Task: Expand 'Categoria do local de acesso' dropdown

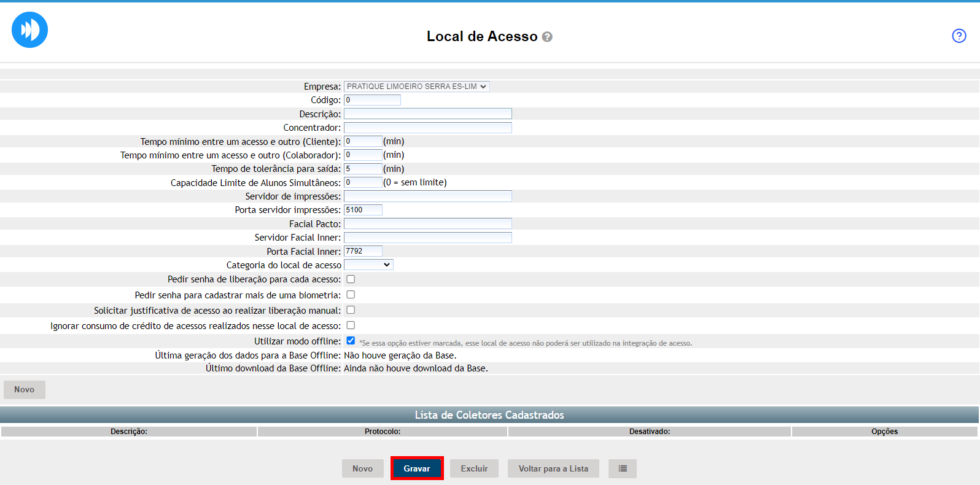Action: point(368,265)
